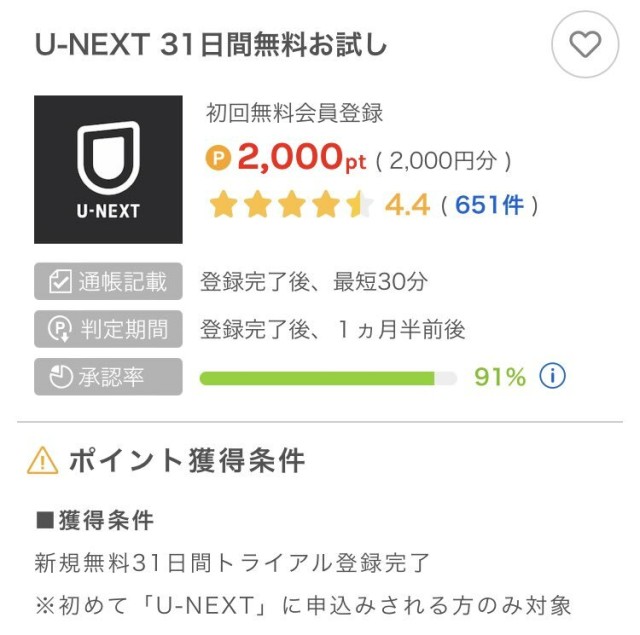The width and height of the screenshot is (640, 635).
Task: Tap the 判定期間 P badge icon
Action: pos(59,329)
